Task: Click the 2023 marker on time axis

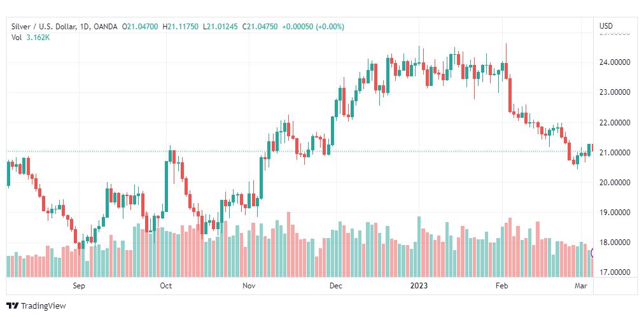Action: click(418, 286)
